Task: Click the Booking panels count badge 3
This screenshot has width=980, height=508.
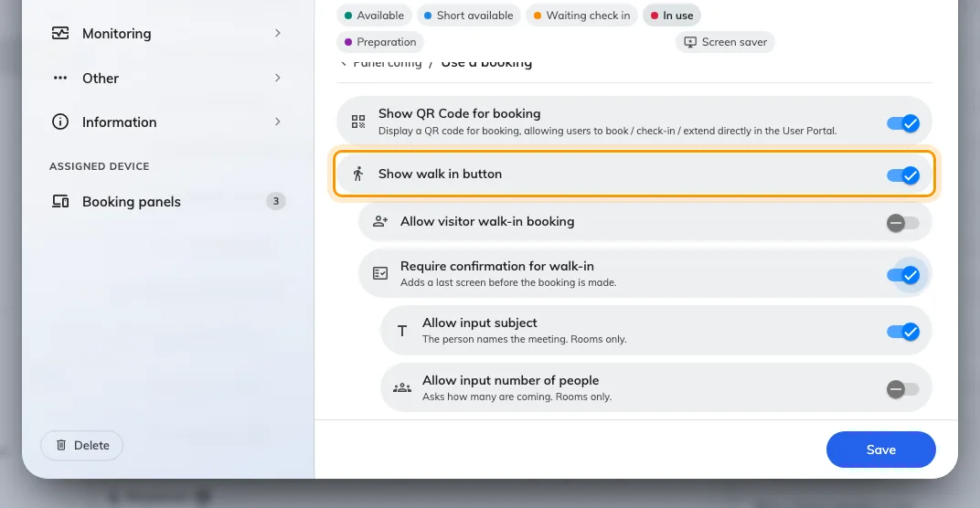Action: [276, 201]
